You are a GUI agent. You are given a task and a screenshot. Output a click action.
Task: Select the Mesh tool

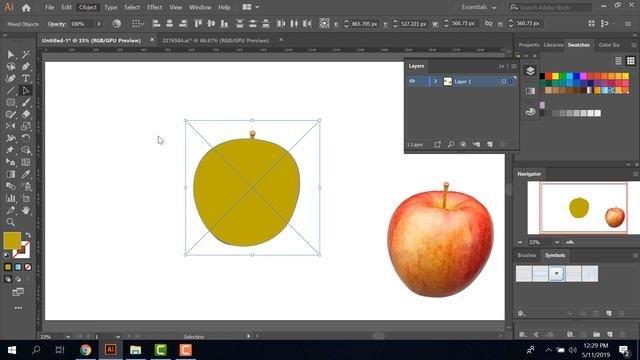[26, 162]
